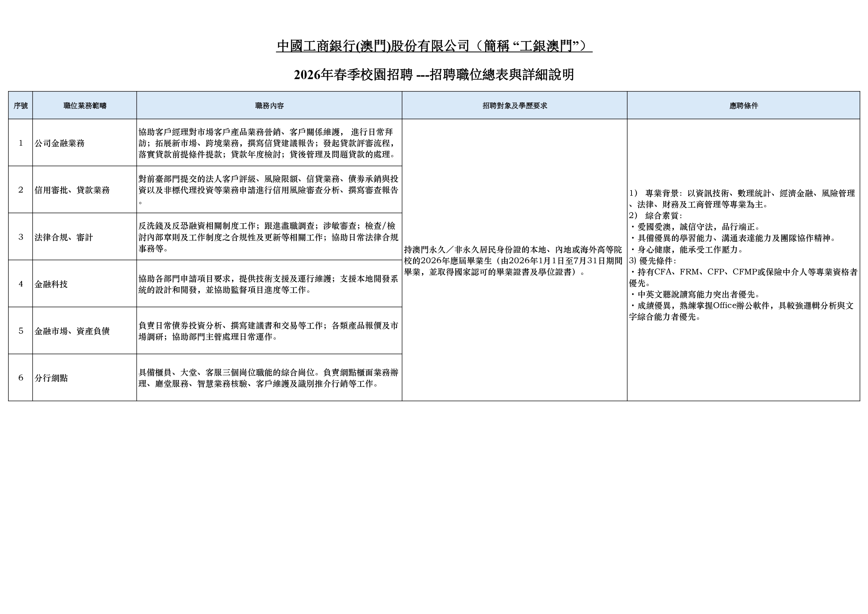The height and width of the screenshot is (614, 868).
Task: Click the 持有CFA、FRM、CFP priority condition line
Action: (x=742, y=272)
